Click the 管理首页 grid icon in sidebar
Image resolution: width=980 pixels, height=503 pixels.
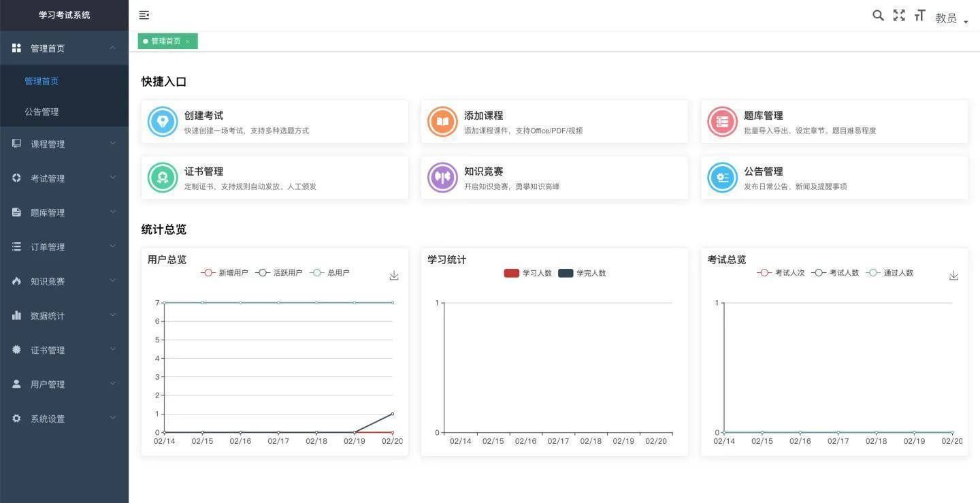coord(16,48)
